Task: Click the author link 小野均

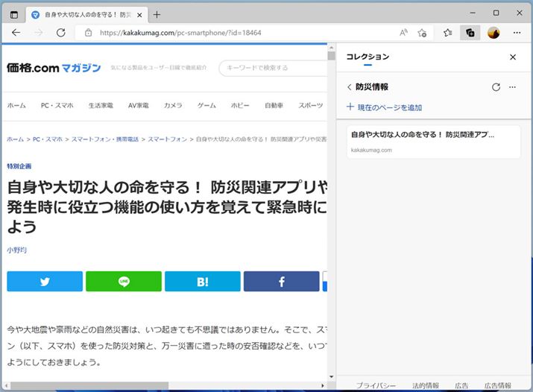Action: [x=16, y=249]
